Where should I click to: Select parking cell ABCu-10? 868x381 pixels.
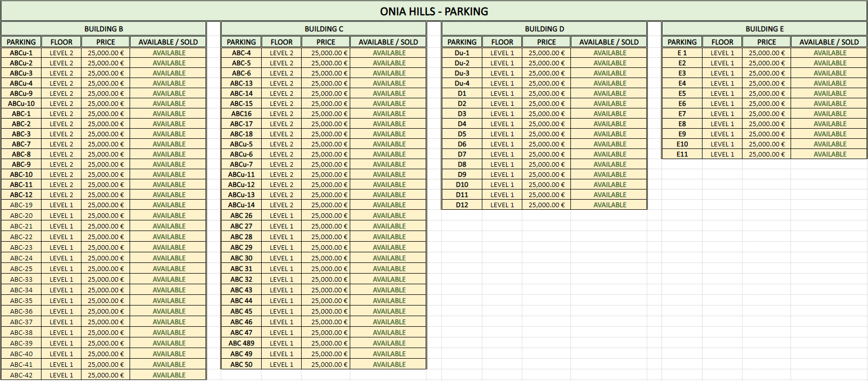click(21, 103)
